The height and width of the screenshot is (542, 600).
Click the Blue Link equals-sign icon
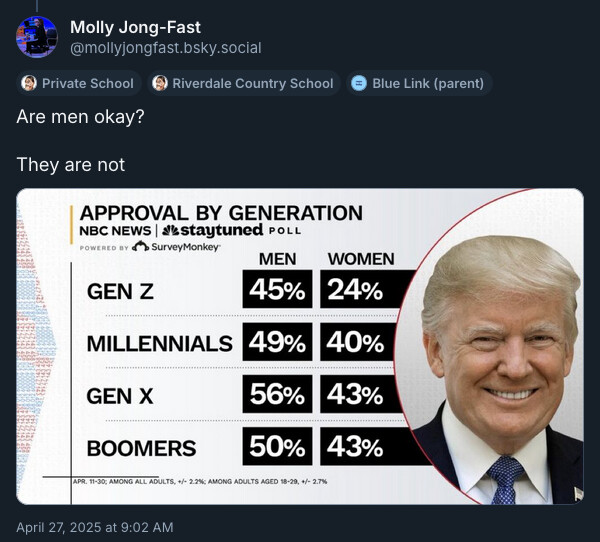(359, 83)
